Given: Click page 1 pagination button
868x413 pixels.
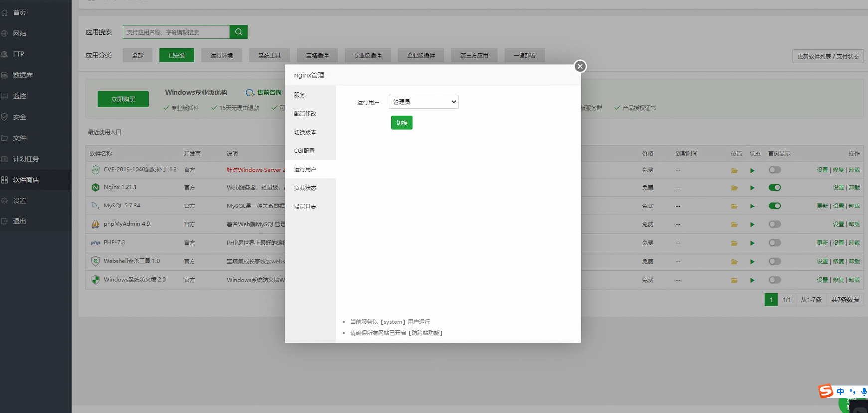Looking at the screenshot, I should click(771, 300).
